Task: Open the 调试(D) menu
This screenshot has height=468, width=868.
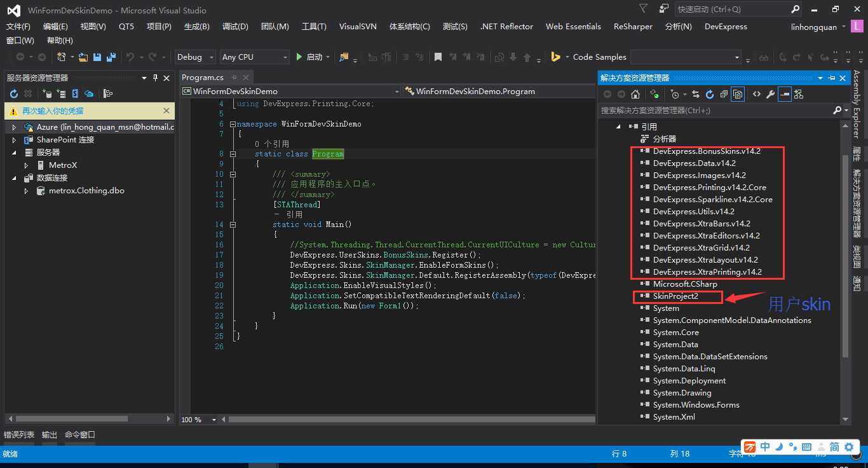Action: (235, 27)
